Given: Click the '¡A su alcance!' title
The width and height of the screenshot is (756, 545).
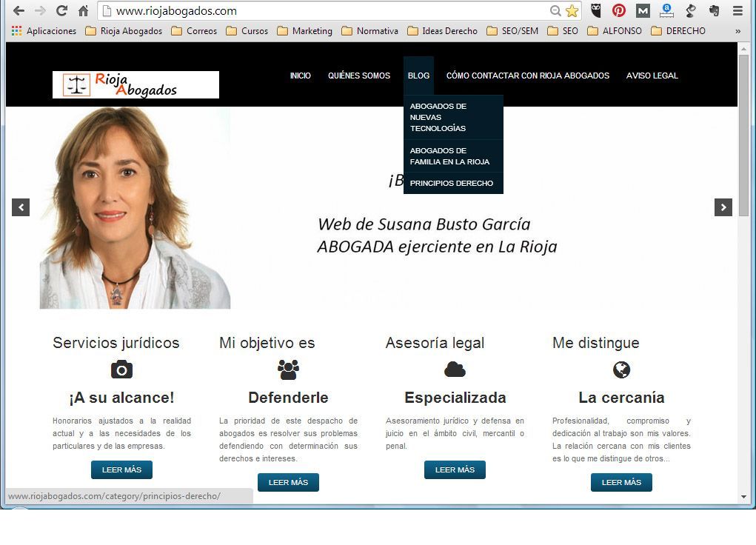Looking at the screenshot, I should [x=121, y=398].
